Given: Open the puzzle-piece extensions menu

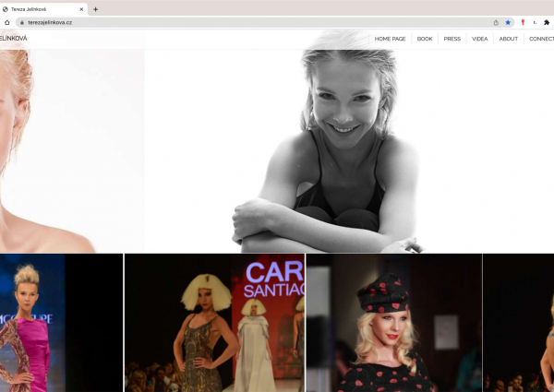Looking at the screenshot, I should [547, 22].
